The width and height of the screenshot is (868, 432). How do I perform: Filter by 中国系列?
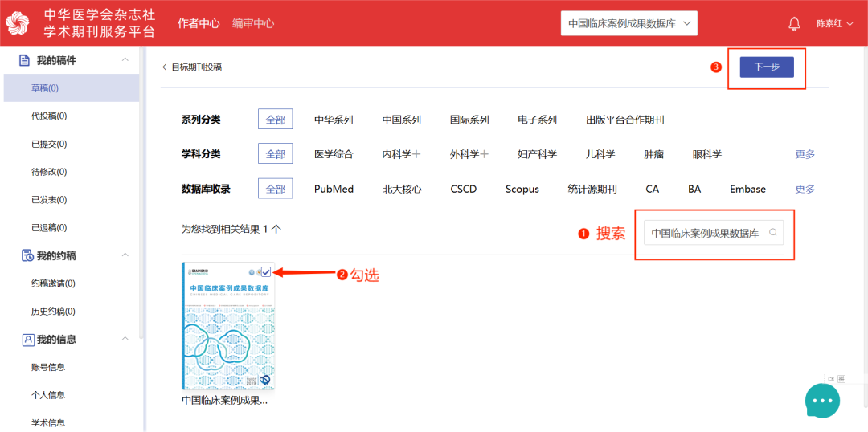(x=401, y=120)
